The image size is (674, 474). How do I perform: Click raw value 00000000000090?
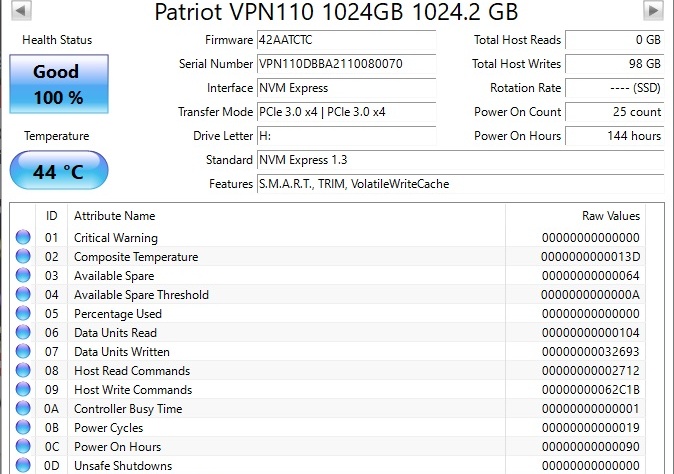590,446
